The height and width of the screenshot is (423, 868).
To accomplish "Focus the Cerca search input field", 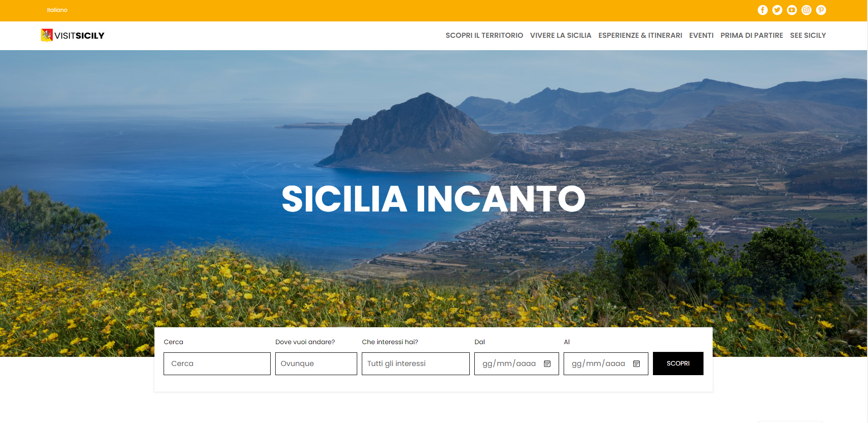I will [x=217, y=364].
